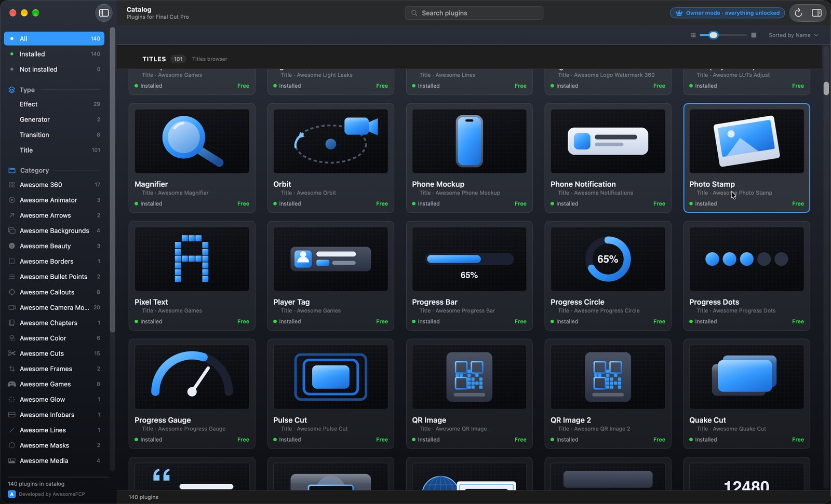Image resolution: width=831 pixels, height=504 pixels.
Task: Click the Awesome Frames crop icon
Action: pos(12,369)
